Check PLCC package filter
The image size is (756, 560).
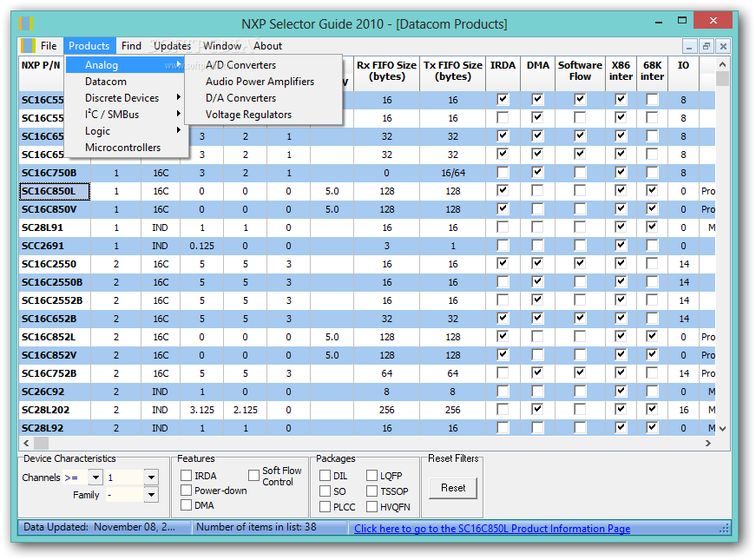(325, 506)
